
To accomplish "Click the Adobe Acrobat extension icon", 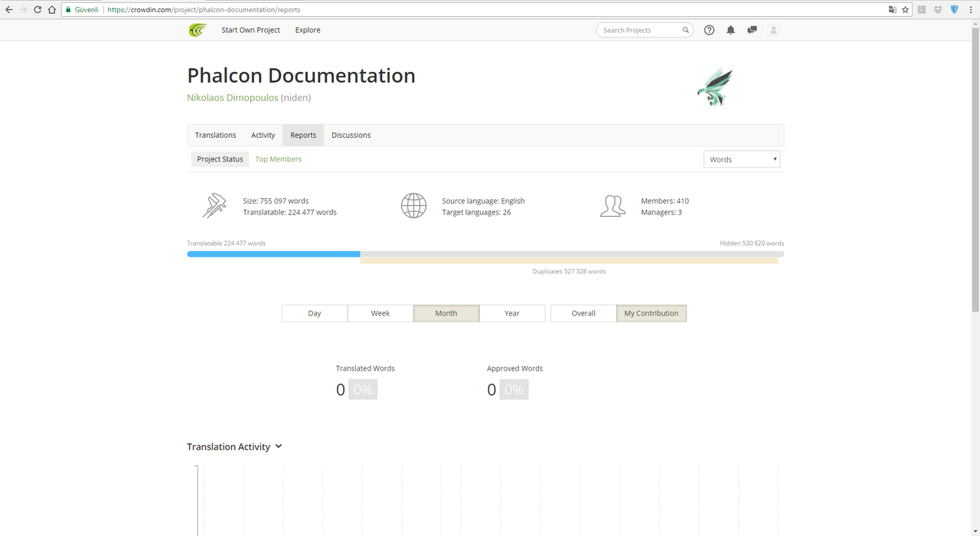I will click(x=922, y=10).
